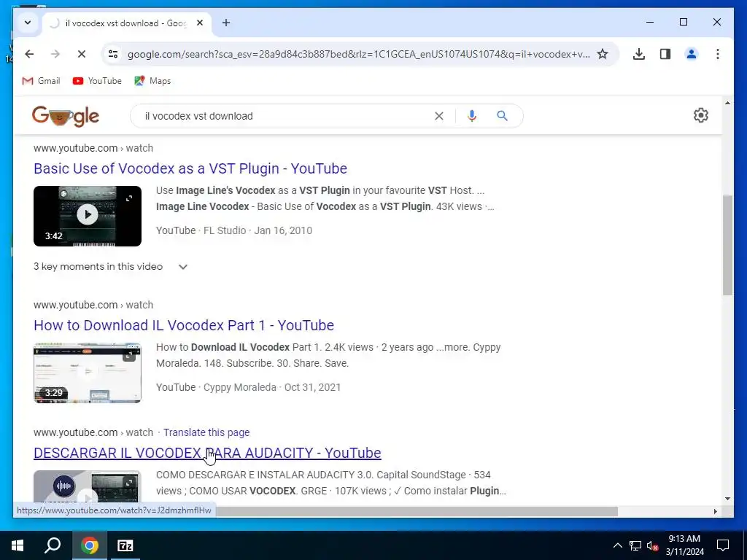This screenshot has width=747, height=560.
Task: Click scroll down arrow on vertical scrollbar
Action: [727, 499]
